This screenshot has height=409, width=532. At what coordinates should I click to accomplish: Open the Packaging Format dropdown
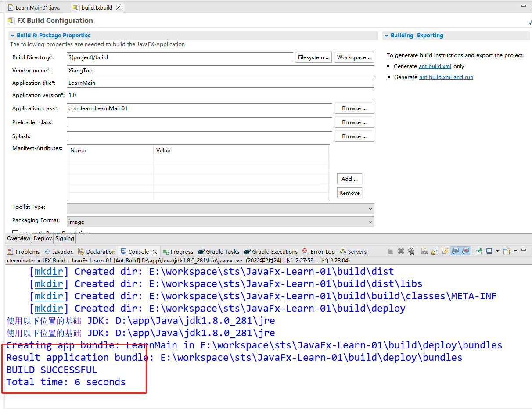(x=220, y=222)
